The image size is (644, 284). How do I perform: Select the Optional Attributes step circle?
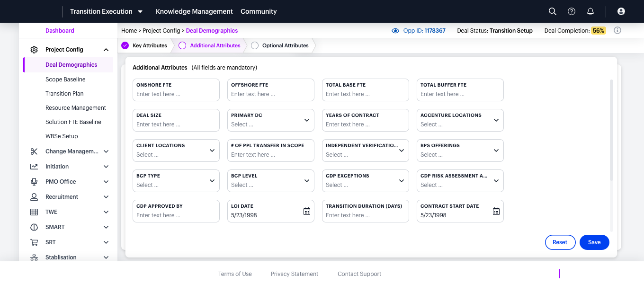pyautogui.click(x=255, y=45)
